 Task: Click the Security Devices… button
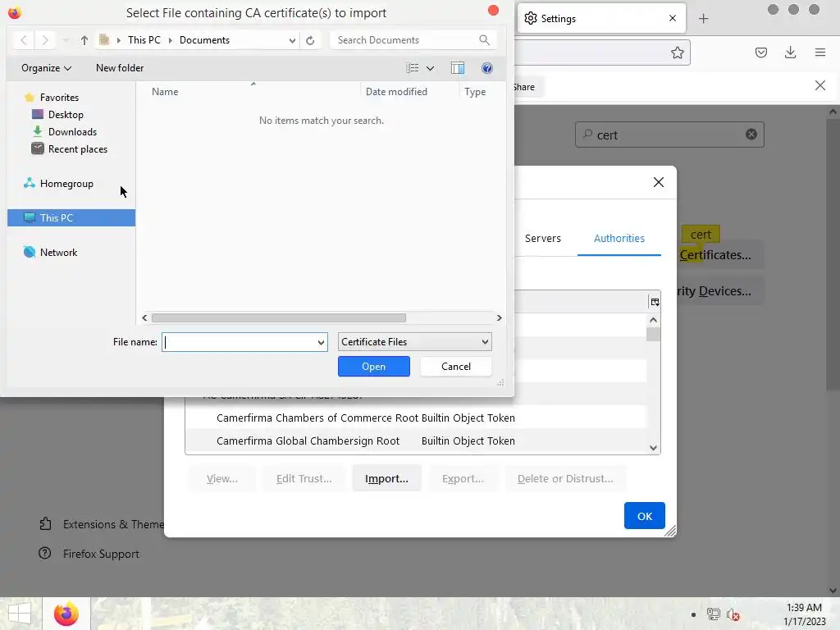tap(719, 291)
